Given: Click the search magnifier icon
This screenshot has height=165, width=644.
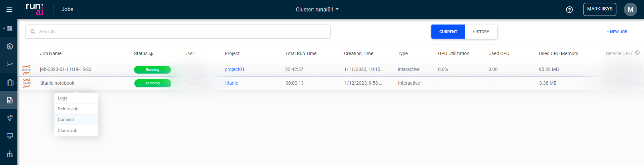Looking at the screenshot, I should pos(33,32).
